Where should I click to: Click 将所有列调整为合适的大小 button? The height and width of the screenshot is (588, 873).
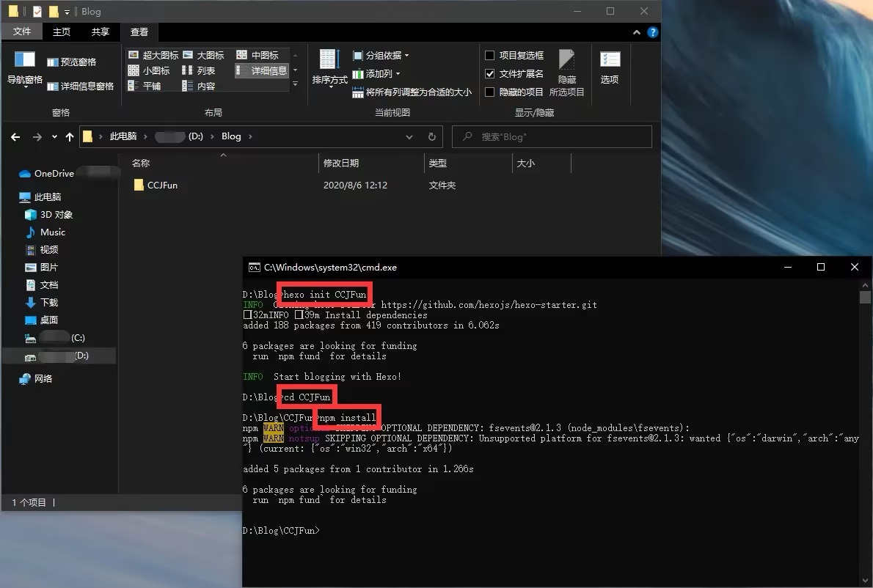(412, 92)
